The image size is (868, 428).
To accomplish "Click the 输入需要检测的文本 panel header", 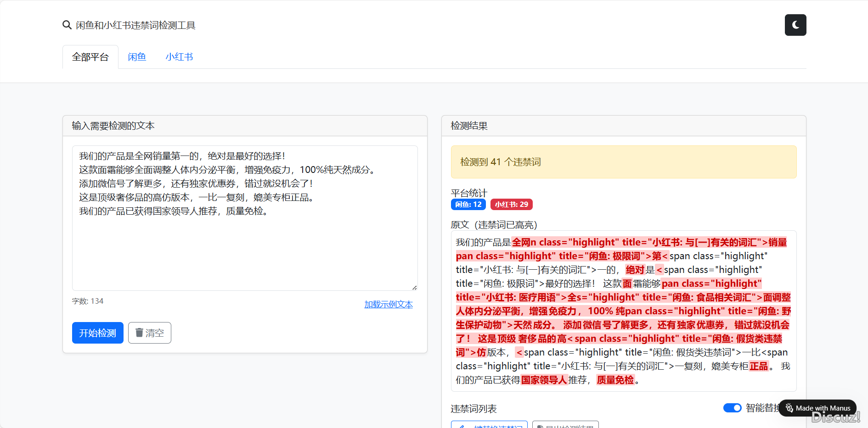I will coord(245,126).
